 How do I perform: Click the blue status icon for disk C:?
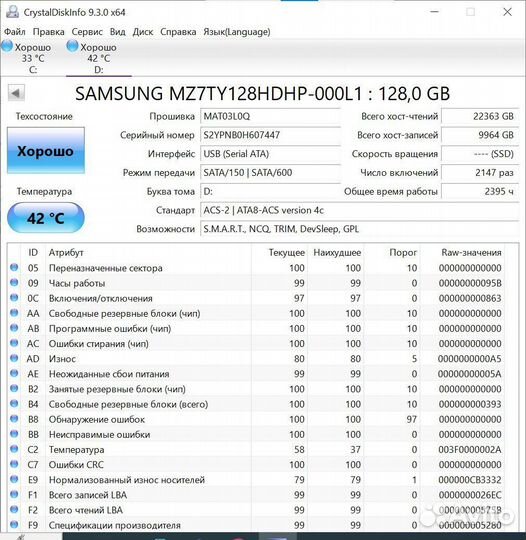click(7, 46)
